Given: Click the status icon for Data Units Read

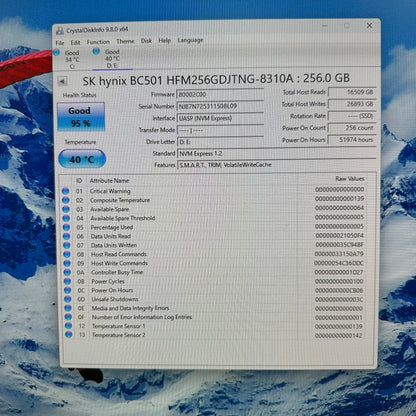Looking at the screenshot, I should [x=67, y=236].
